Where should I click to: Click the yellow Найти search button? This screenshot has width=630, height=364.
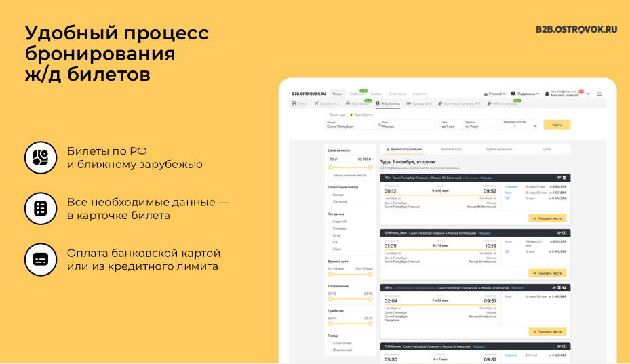coord(557,125)
